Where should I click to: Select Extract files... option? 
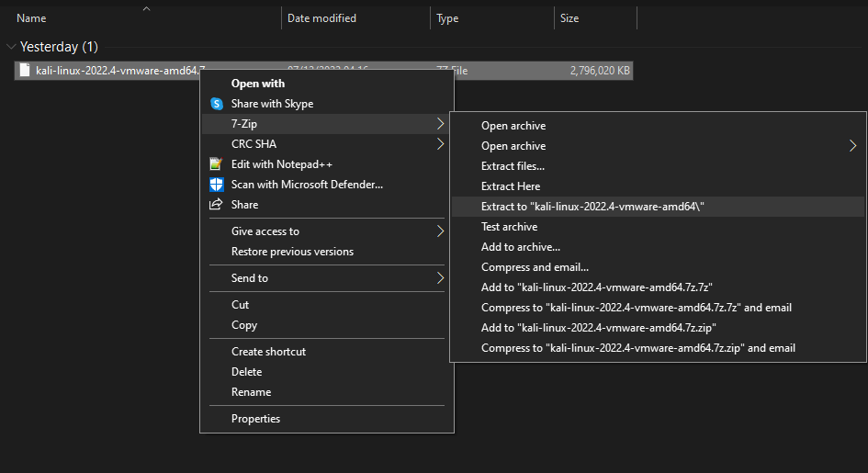point(658,166)
